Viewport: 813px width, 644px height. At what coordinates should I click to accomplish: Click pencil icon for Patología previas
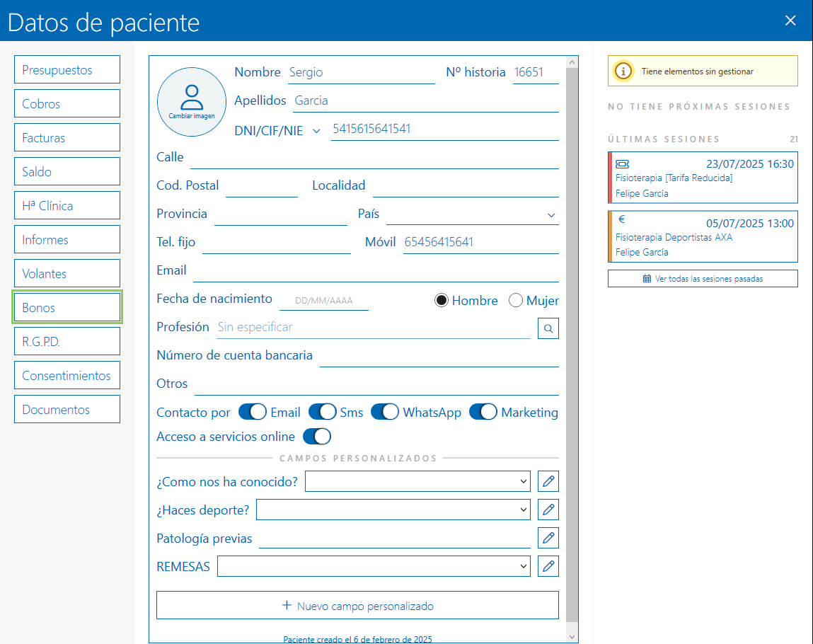[548, 538]
